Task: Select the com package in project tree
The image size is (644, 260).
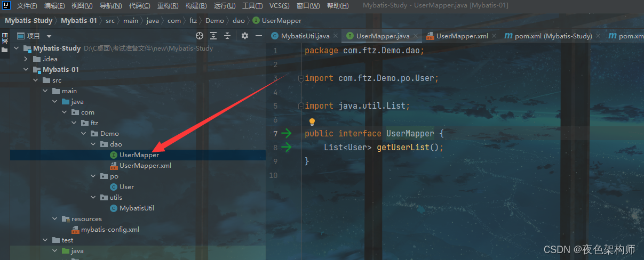Action: pyautogui.click(x=88, y=112)
